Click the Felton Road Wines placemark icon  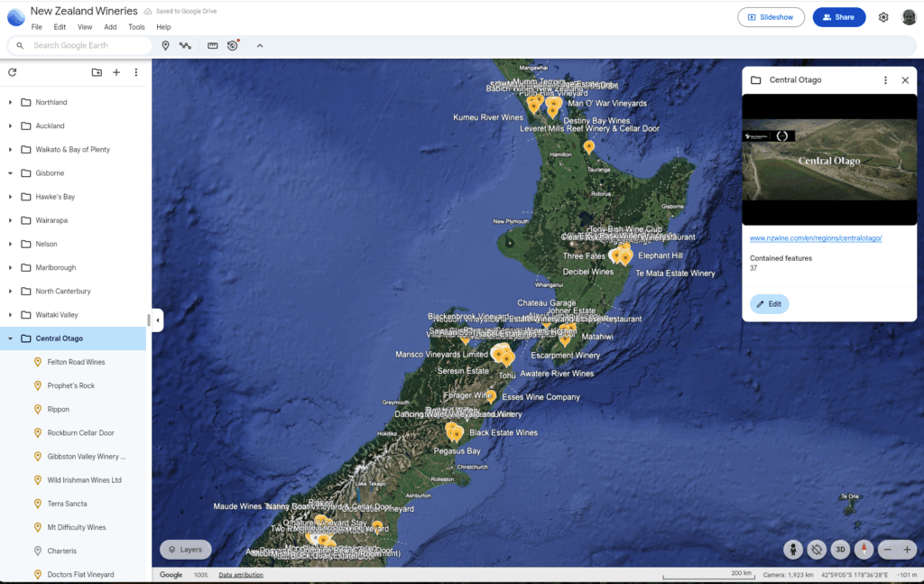click(38, 362)
